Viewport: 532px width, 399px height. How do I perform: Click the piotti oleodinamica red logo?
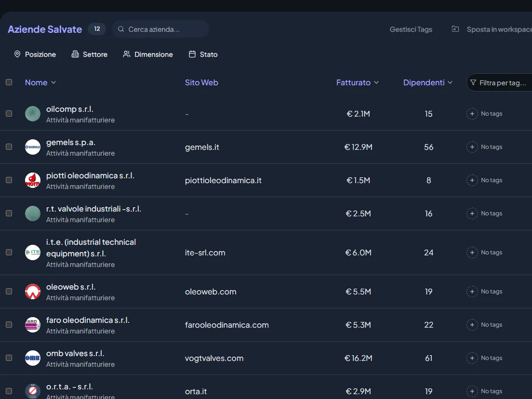tap(33, 180)
